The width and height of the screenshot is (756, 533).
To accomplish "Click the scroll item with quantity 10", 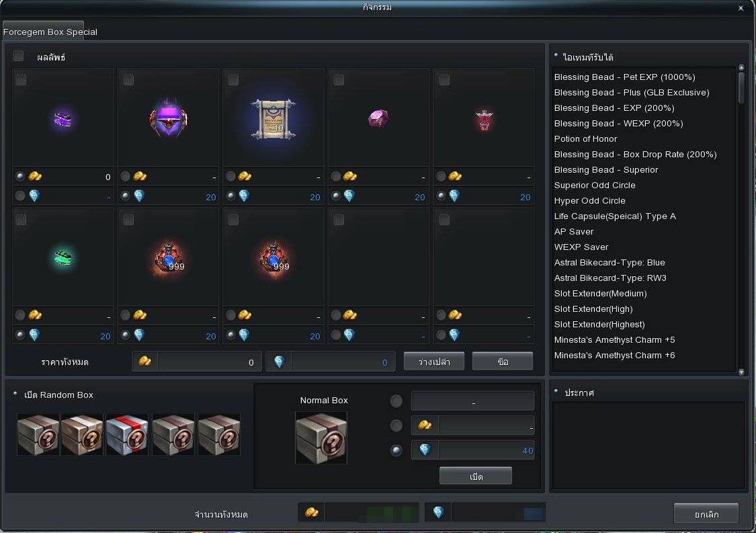I will pyautogui.click(x=274, y=120).
